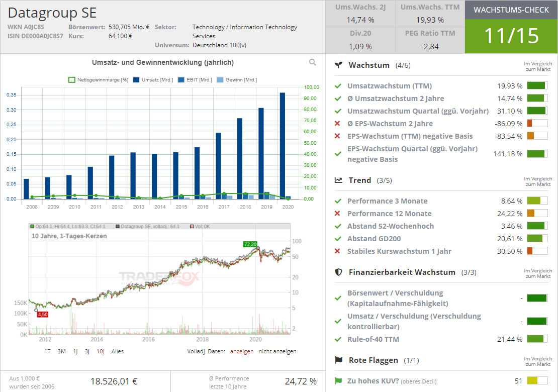This screenshot has width=558, height=392.
Task: Click the Ums.Wachs. TTM metric cell
Action: pos(430,14)
